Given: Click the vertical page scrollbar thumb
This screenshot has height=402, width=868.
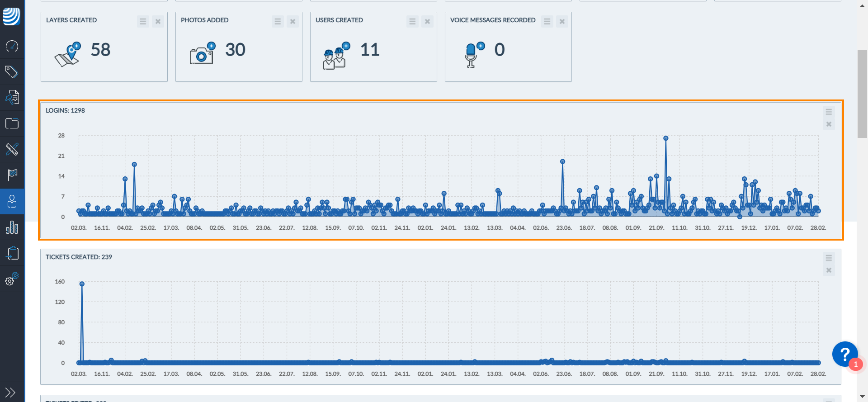Looking at the screenshot, I should click(862, 94).
